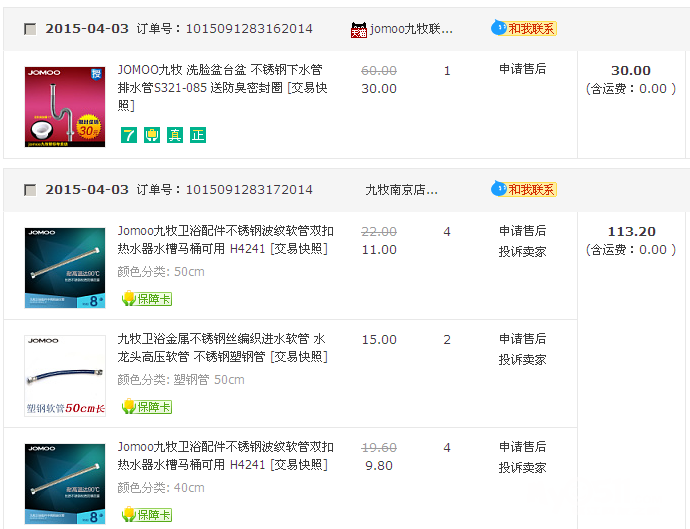Click the Tmall cat icon beside jomoo九牧联
The width and height of the screenshot is (690, 529).
point(358,30)
